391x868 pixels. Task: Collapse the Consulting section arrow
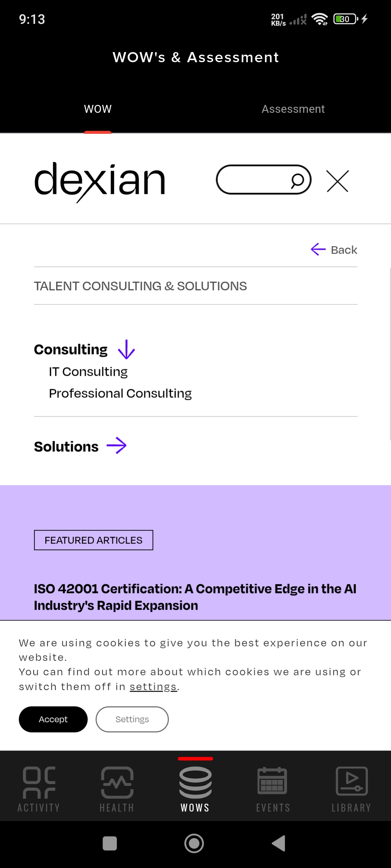[x=126, y=350]
